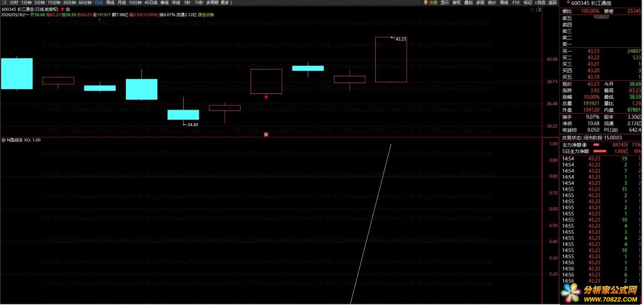Screen dimensions: 644x306
Task: Click the 交易状态 闭市阶段 status line
Action: point(592,138)
